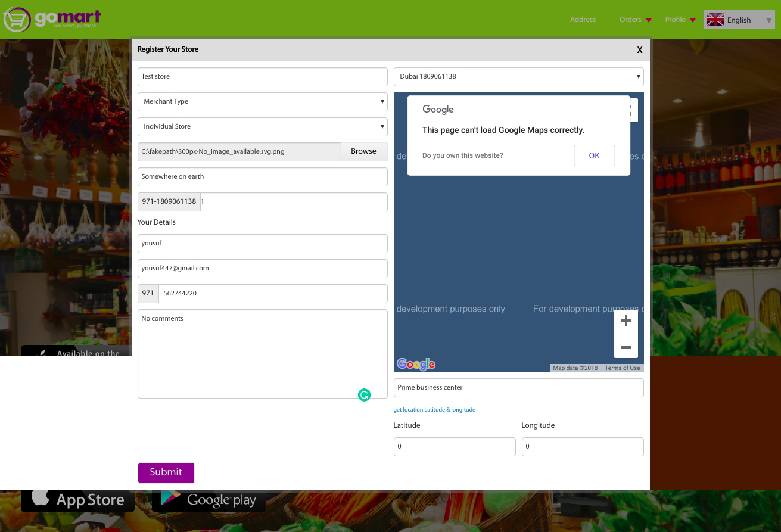The height and width of the screenshot is (532, 781).
Task: Click 'get location Latitude & longitude' link
Action: click(434, 410)
